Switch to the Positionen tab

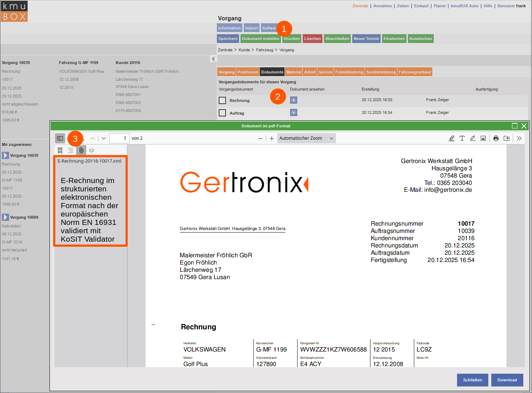tap(248, 72)
